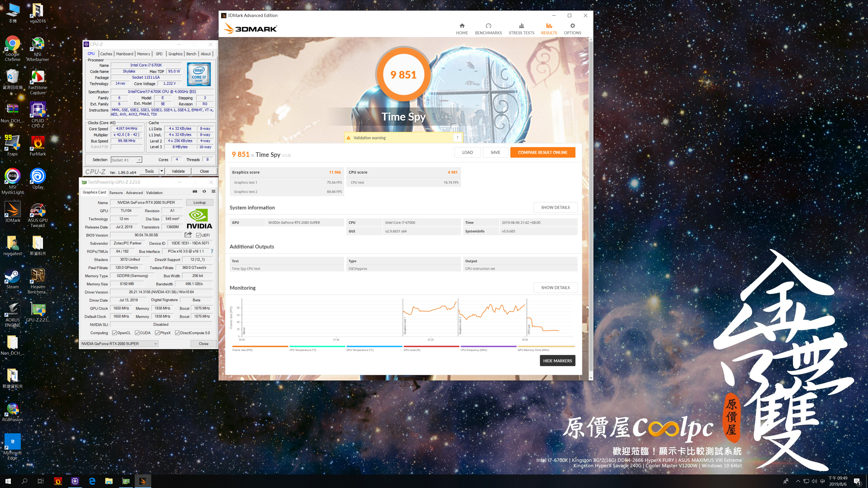
Task: Click the GPU-Z Lookup button
Action: tap(199, 202)
